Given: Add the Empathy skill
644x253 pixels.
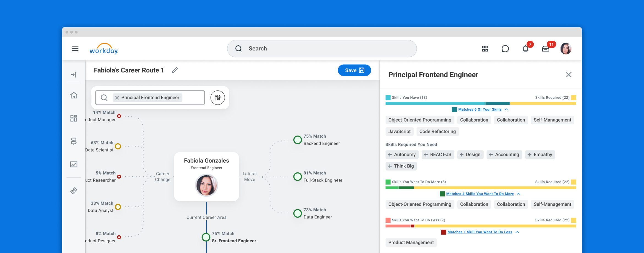Looking at the screenshot, I should [x=540, y=155].
